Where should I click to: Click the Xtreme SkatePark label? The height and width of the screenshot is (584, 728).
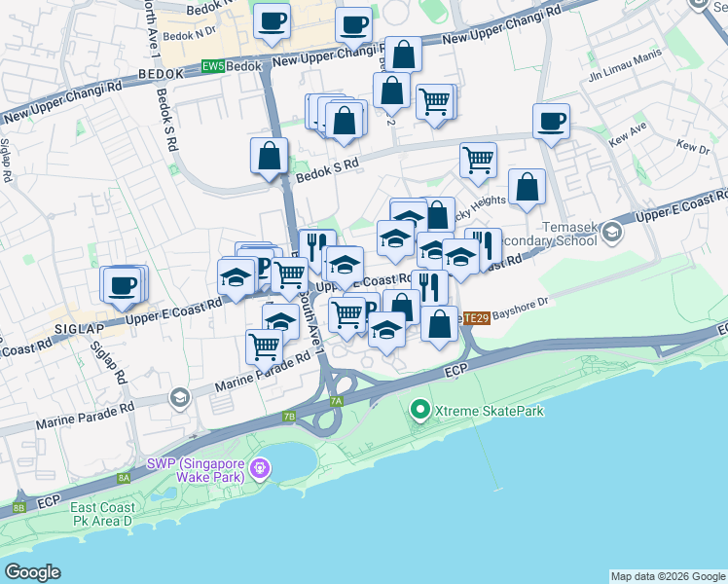(x=490, y=411)
